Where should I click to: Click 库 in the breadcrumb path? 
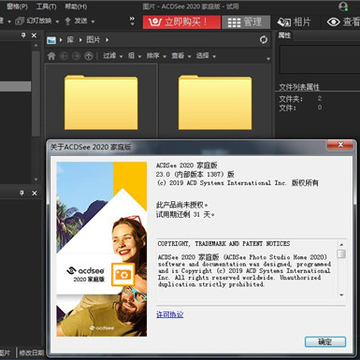point(70,40)
